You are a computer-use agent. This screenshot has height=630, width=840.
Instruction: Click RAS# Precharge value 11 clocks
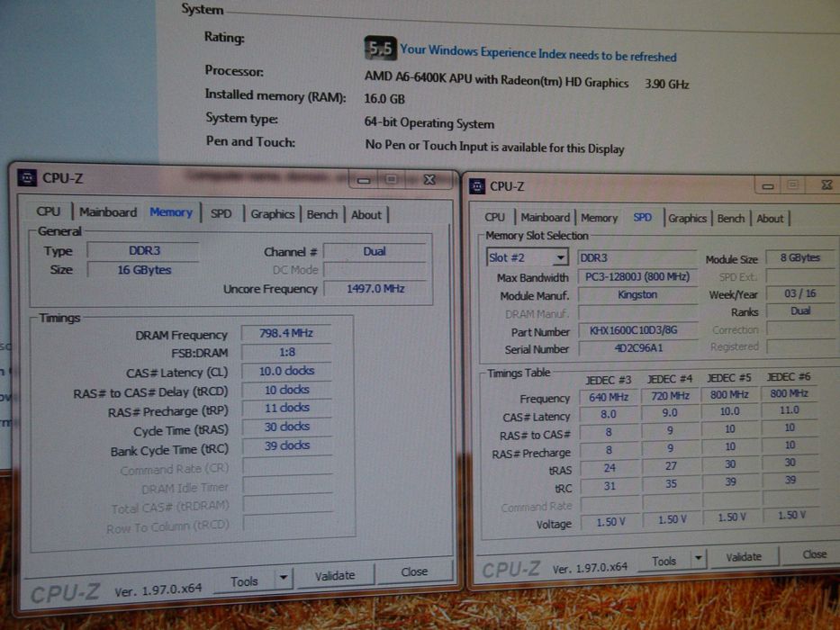point(286,409)
